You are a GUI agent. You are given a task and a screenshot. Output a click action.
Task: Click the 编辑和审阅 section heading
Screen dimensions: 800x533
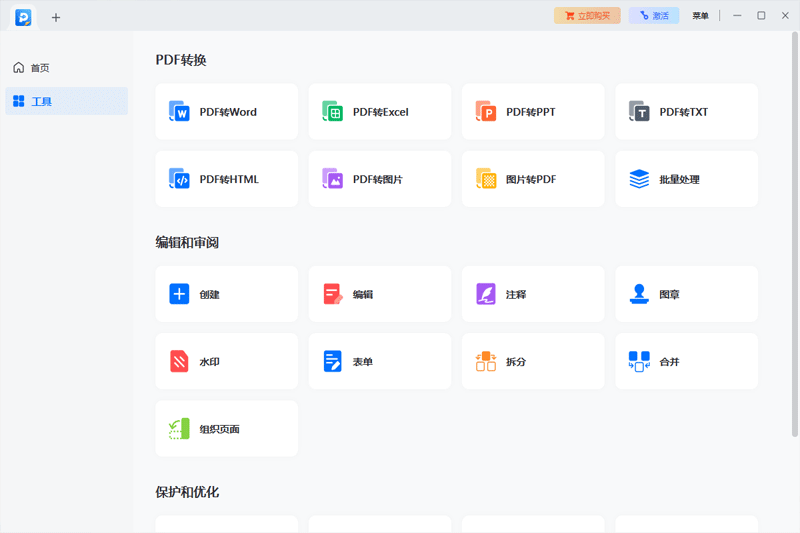(187, 242)
